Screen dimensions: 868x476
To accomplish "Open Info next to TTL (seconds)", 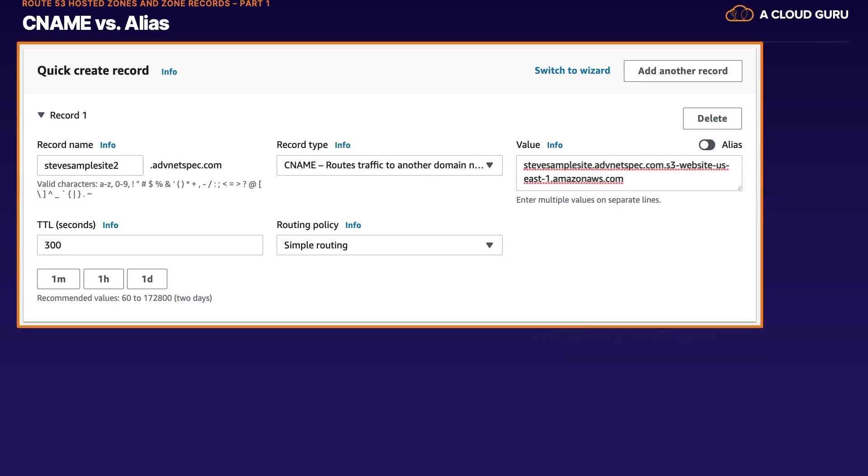I will [x=110, y=225].
